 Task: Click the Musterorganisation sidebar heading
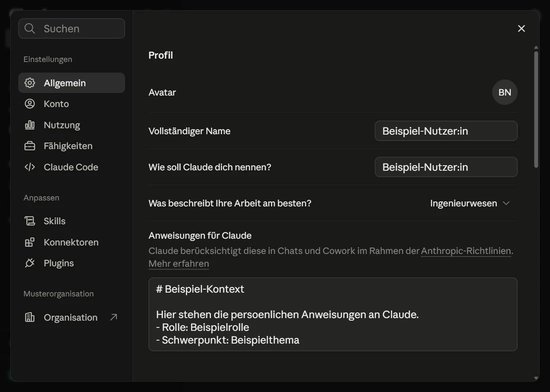[x=58, y=294]
